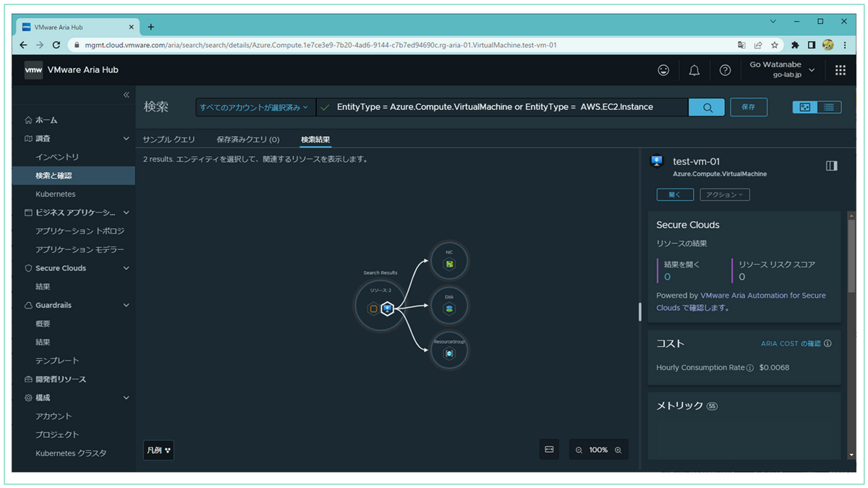Click the panel splitter handle
This screenshot has width=868, height=488.
pyautogui.click(x=639, y=312)
